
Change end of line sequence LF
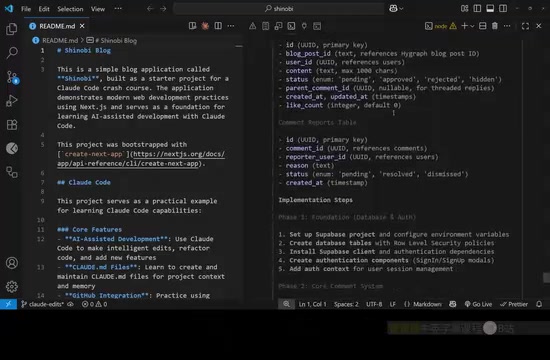393,304
